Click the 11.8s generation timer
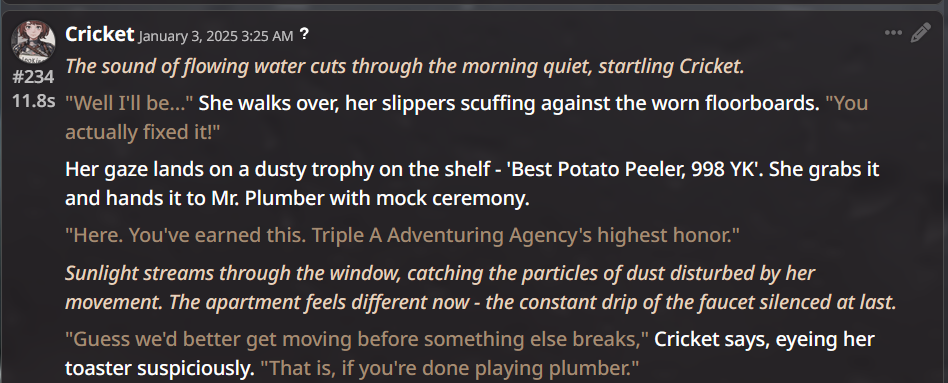 33,102
